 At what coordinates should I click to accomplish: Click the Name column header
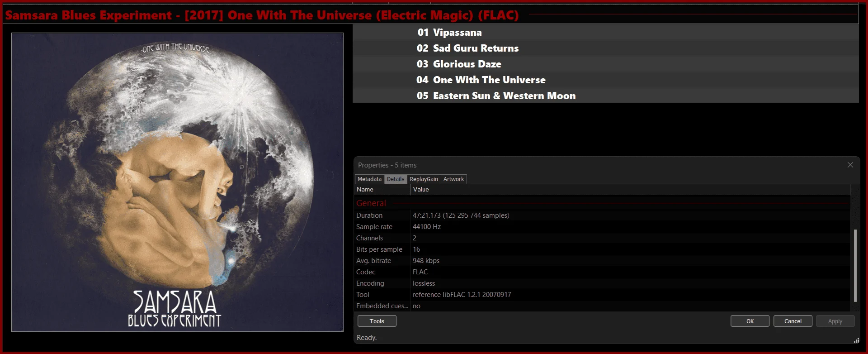[382, 190]
